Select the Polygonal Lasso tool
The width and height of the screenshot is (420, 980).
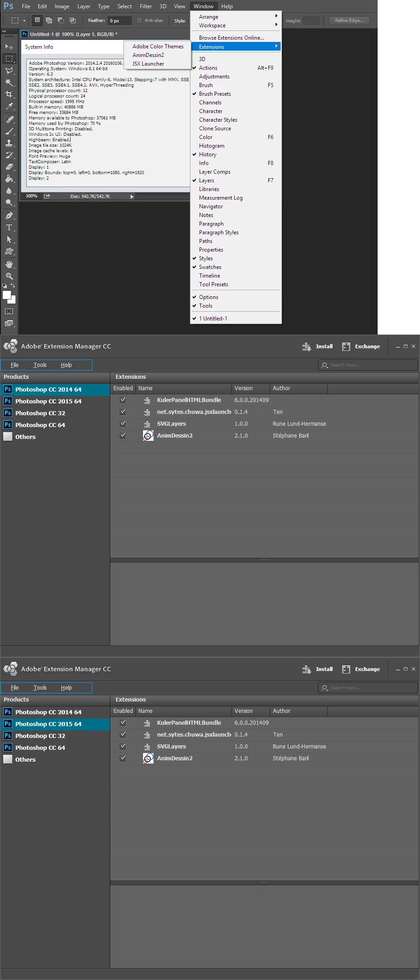pyautogui.click(x=9, y=71)
